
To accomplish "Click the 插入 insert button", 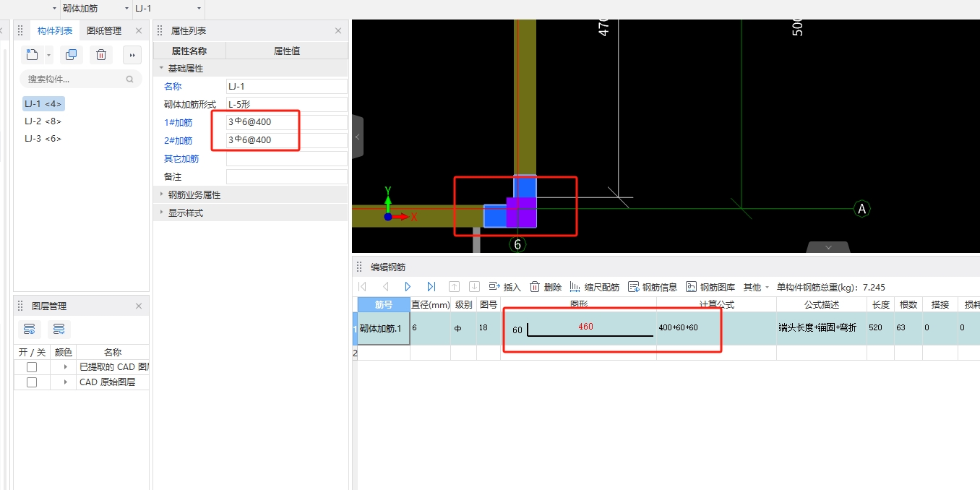I will coord(505,287).
